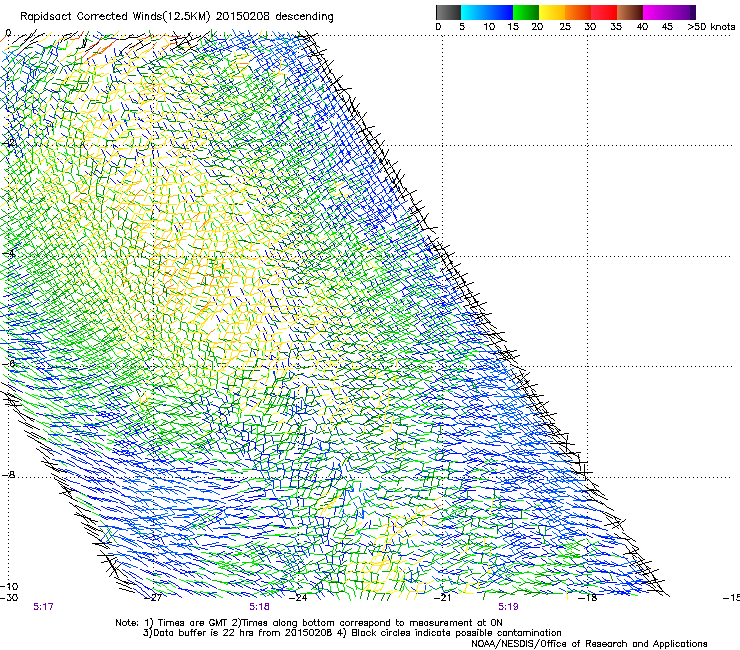740x650 pixels.
Task: Click the -21 longitude axis label
Action: [x=443, y=598]
